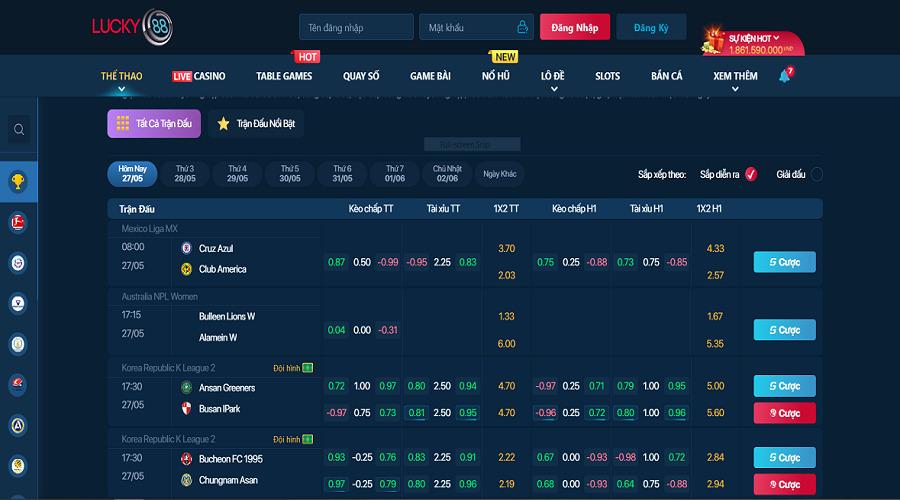Select the Giải đấu sort option

pyautogui.click(x=817, y=174)
